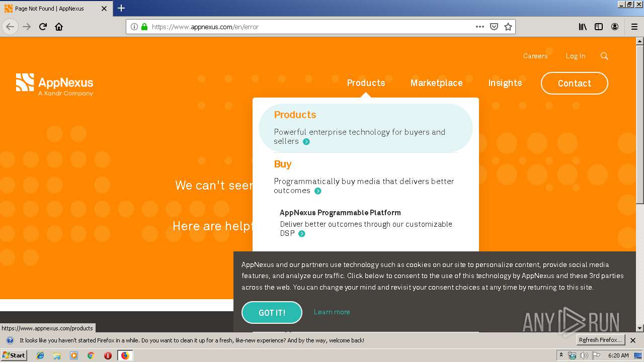Accept cookies with GOT IT! button
The height and width of the screenshot is (362, 644).
click(x=272, y=313)
